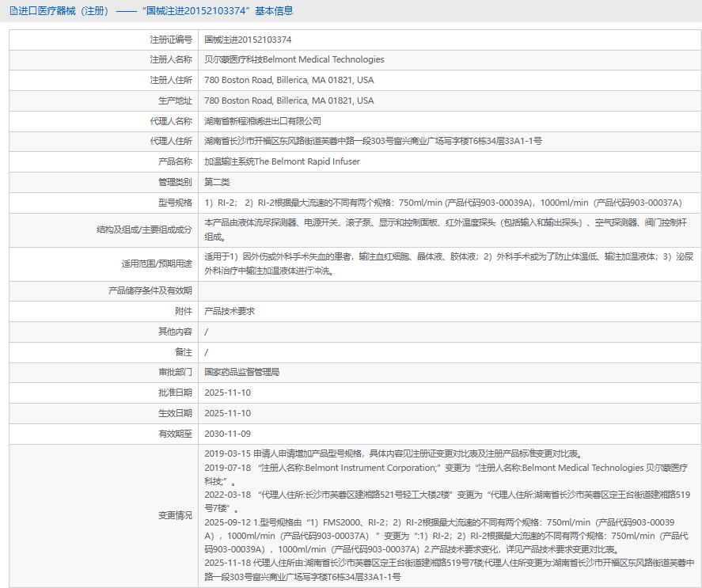Click the 第二类 management class value
702x588 pixels.
tap(217, 182)
